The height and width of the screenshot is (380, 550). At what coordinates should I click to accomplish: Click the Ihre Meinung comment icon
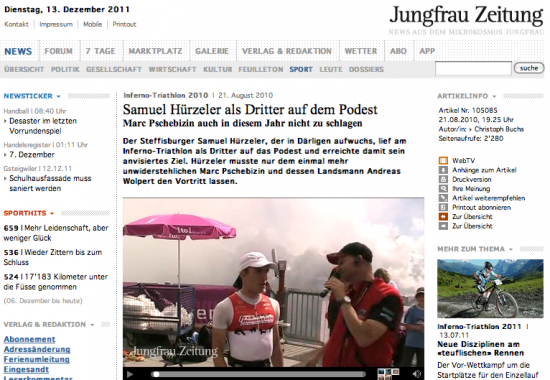[x=443, y=189]
